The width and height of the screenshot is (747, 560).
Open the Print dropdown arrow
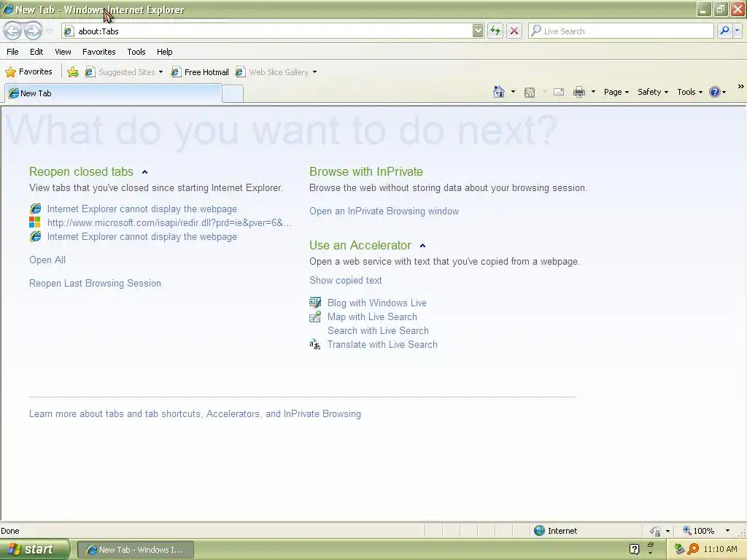[x=593, y=92]
